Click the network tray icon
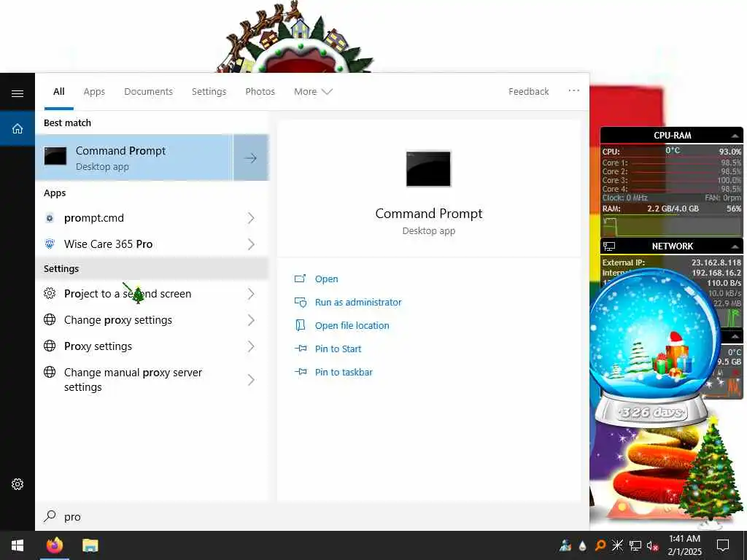 point(635,545)
